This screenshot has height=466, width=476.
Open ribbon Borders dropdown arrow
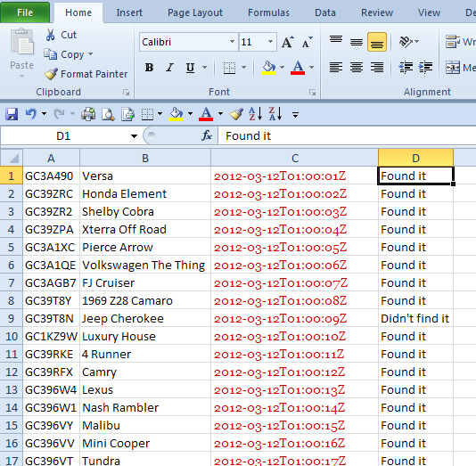243,68
